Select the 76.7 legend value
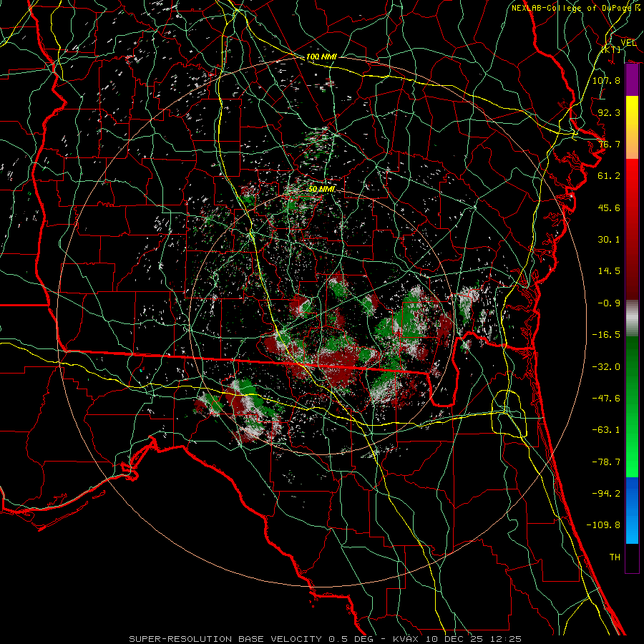The image size is (644, 644). 609,144
